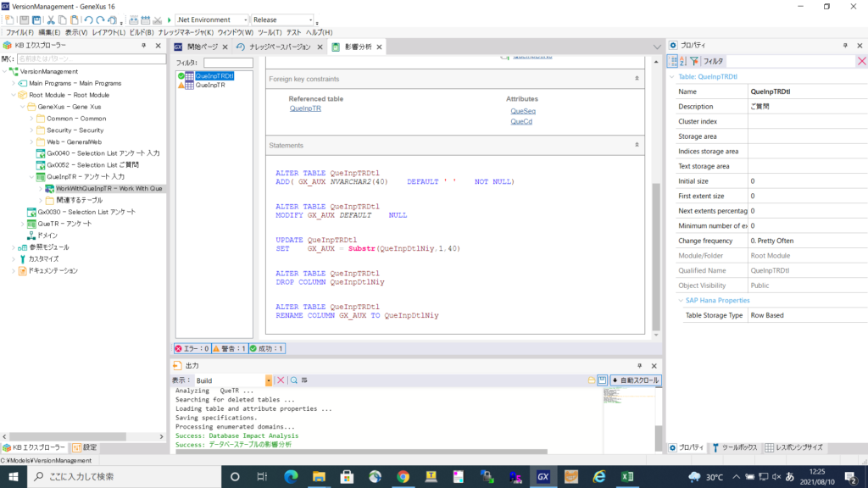This screenshot has width=868, height=488.
Task: Select the WorkWithQueInpTR tree item
Action: (x=108, y=189)
